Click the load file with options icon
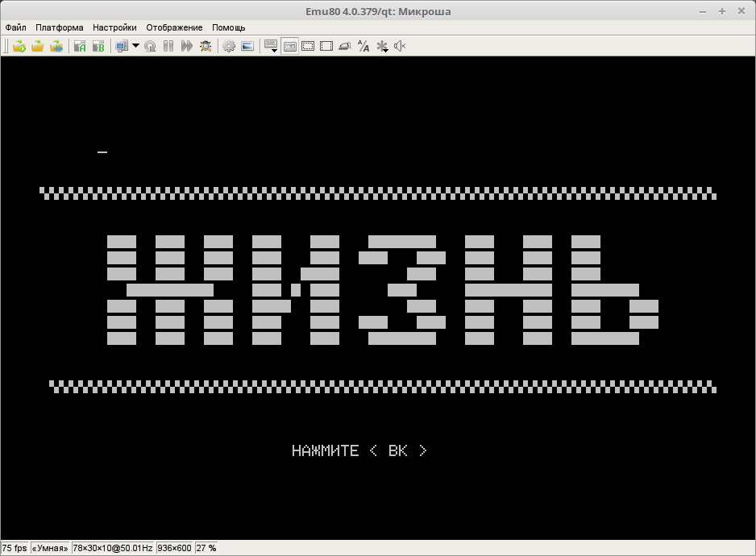Image resolution: width=756 pixels, height=556 pixels. click(x=56, y=46)
